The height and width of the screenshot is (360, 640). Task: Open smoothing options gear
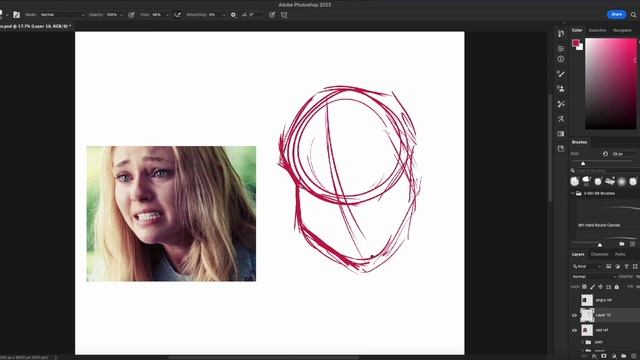click(x=233, y=15)
